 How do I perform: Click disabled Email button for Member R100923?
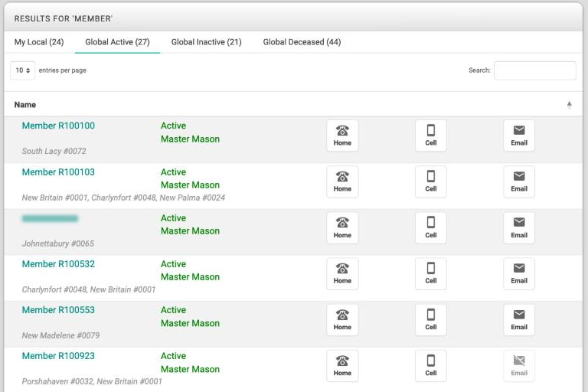pyautogui.click(x=519, y=366)
